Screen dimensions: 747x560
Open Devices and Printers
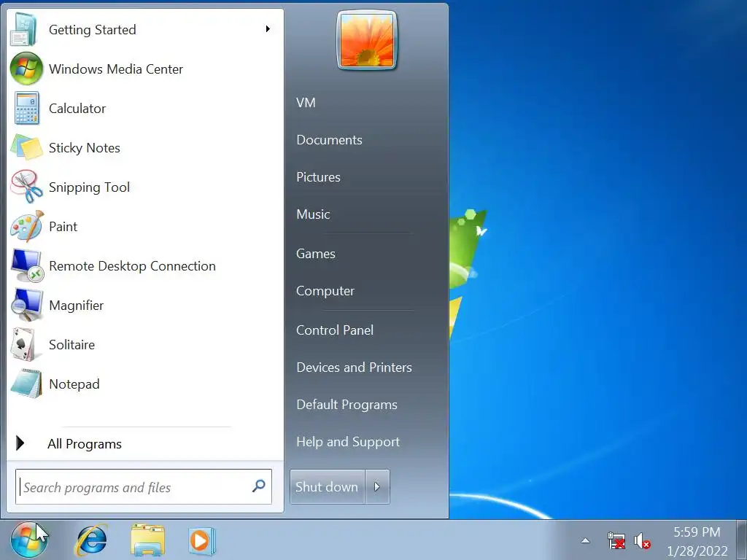tap(354, 367)
